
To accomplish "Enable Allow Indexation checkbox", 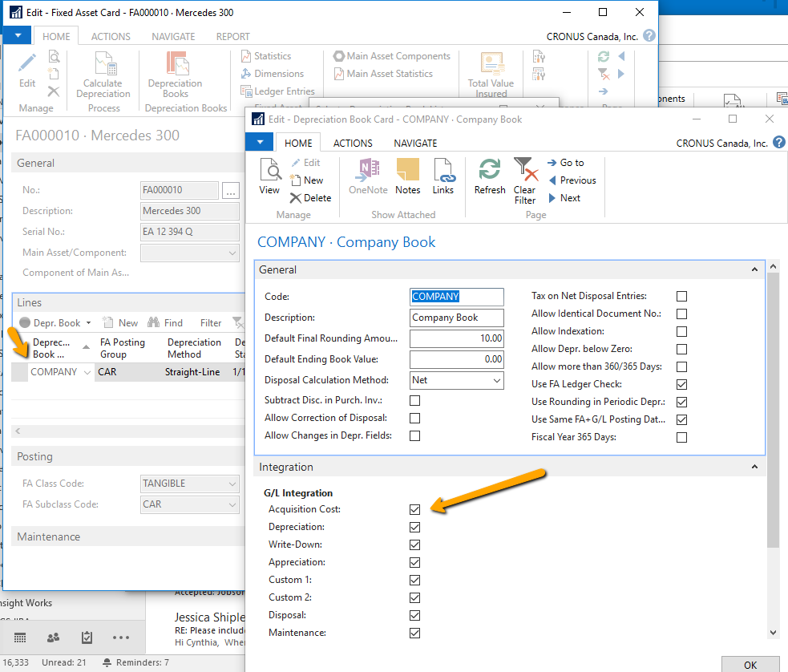I will pos(681,332).
